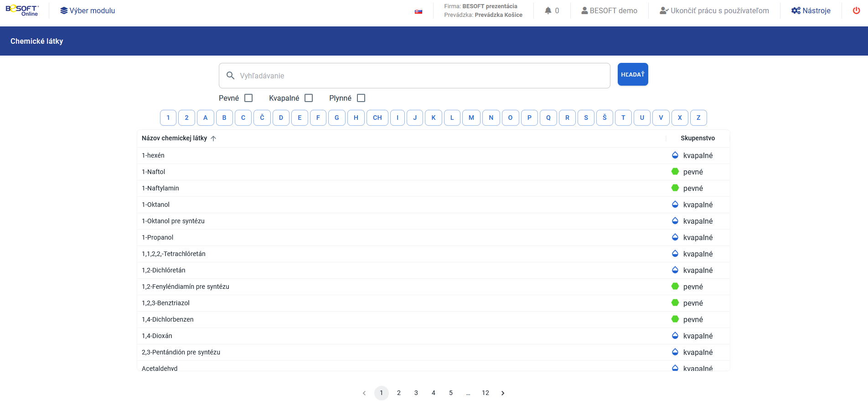Go to next page chevron

tap(503, 393)
